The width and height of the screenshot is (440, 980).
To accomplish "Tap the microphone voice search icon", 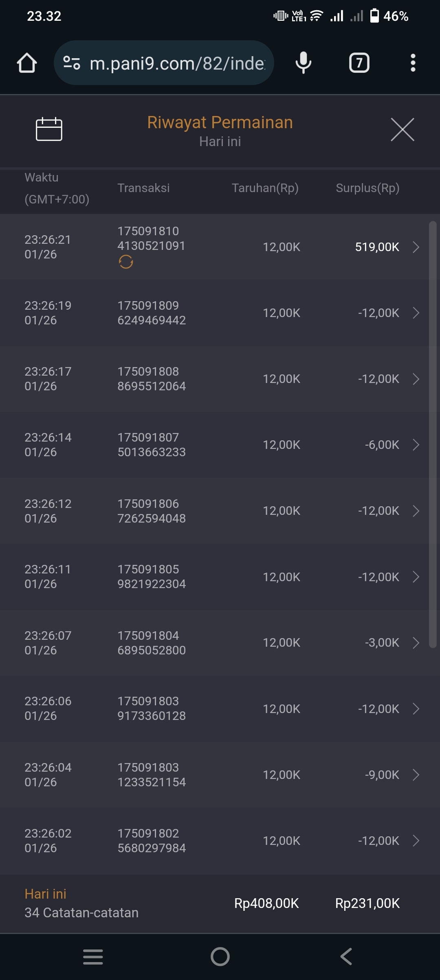I will click(303, 63).
